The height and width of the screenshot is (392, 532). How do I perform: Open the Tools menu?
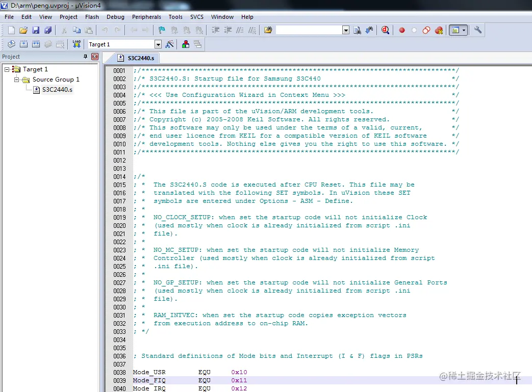[175, 17]
